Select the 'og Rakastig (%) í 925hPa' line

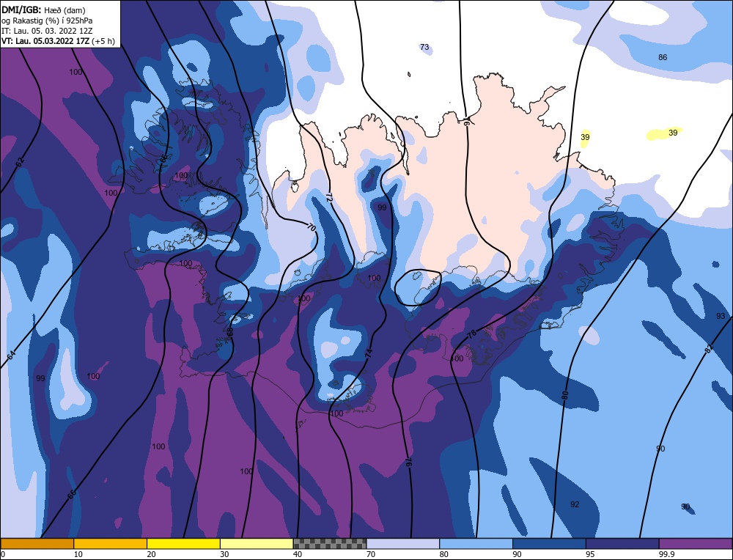pos(47,21)
